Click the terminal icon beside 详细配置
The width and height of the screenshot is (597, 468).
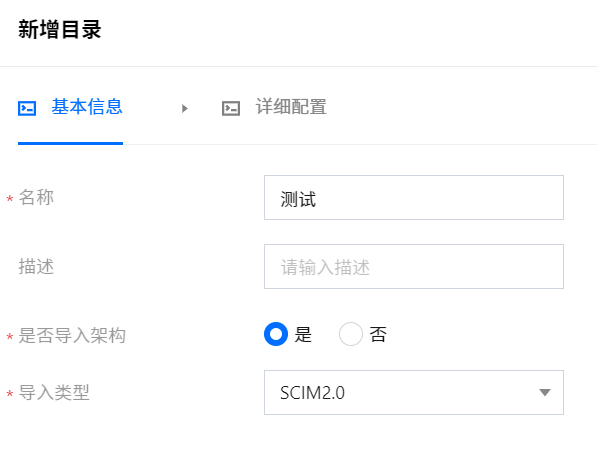click(x=231, y=108)
